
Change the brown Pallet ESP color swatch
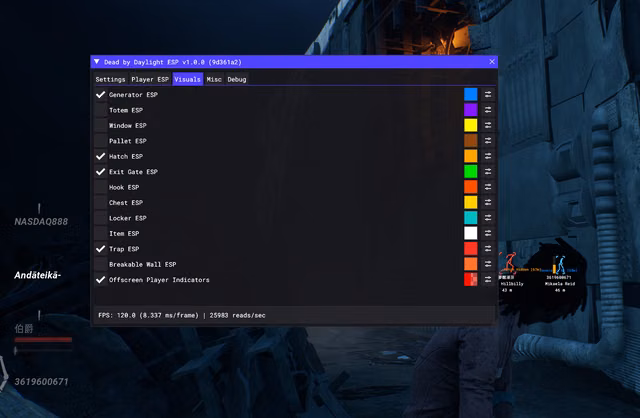tap(471, 141)
